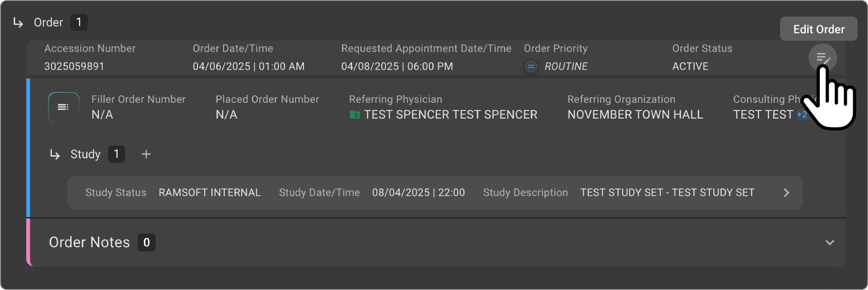The height and width of the screenshot is (290, 868).
Task: Expand the Order Notes section chevron
Action: pos(830,243)
